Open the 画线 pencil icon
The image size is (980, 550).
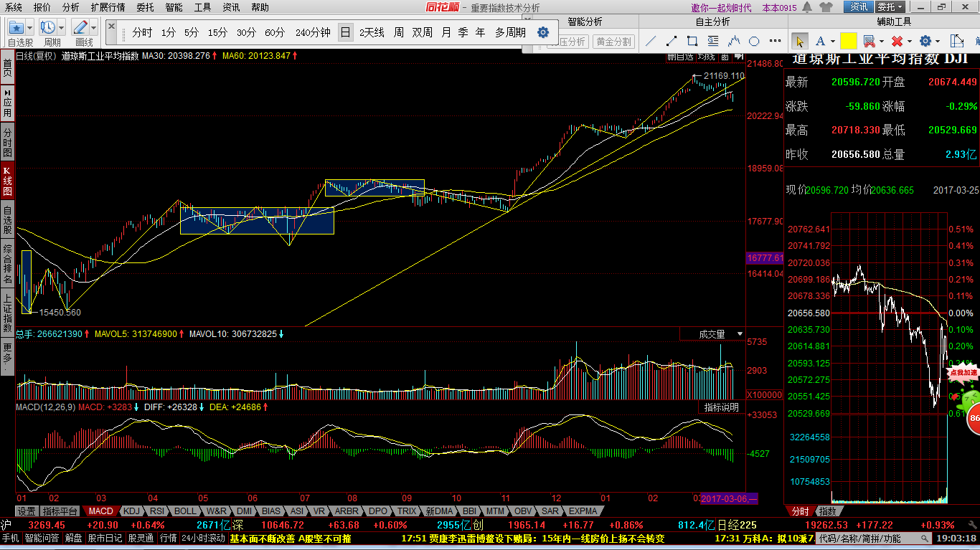(80, 27)
